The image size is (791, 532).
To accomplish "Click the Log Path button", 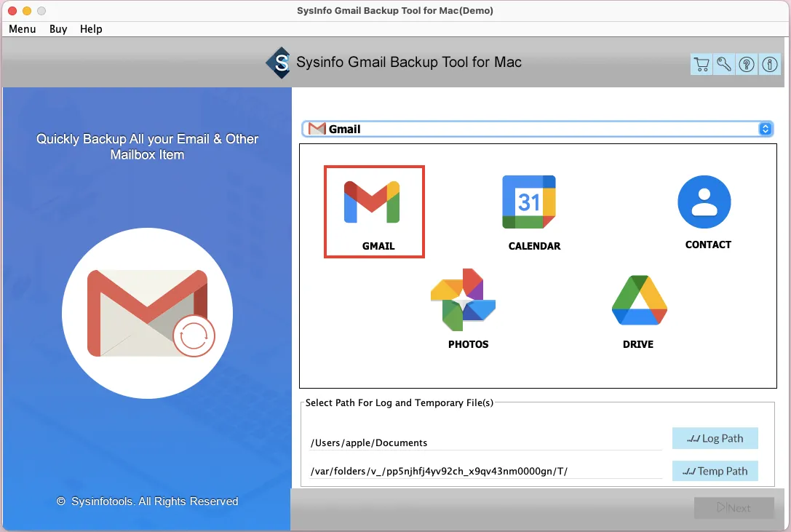I will pyautogui.click(x=715, y=438).
